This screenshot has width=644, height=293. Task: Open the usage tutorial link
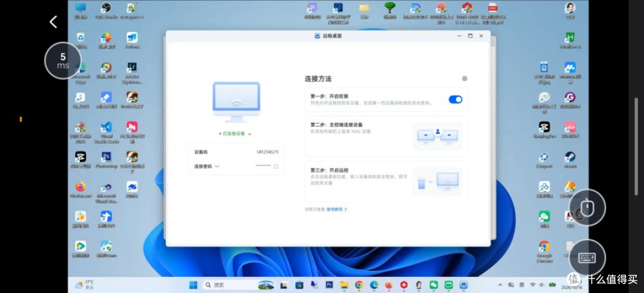click(337, 209)
